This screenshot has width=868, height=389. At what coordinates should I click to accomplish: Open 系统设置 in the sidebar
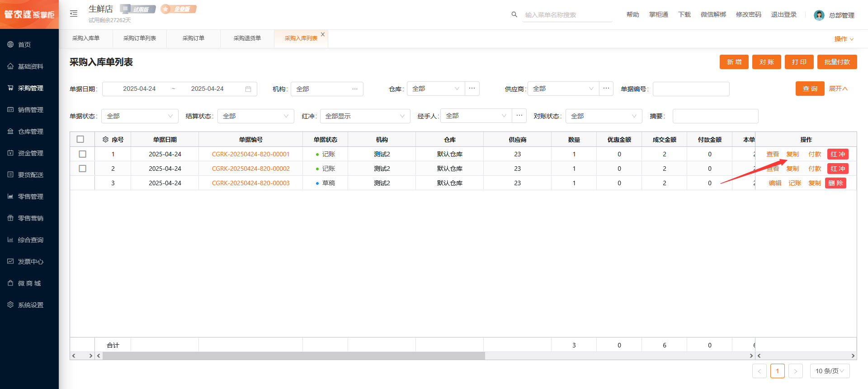tap(30, 305)
